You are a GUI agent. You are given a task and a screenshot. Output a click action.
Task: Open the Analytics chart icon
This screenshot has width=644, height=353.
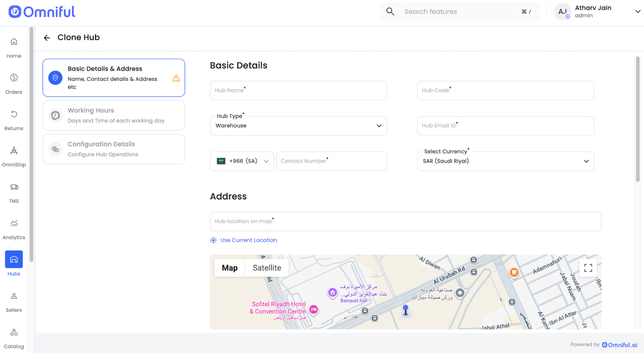point(14,223)
